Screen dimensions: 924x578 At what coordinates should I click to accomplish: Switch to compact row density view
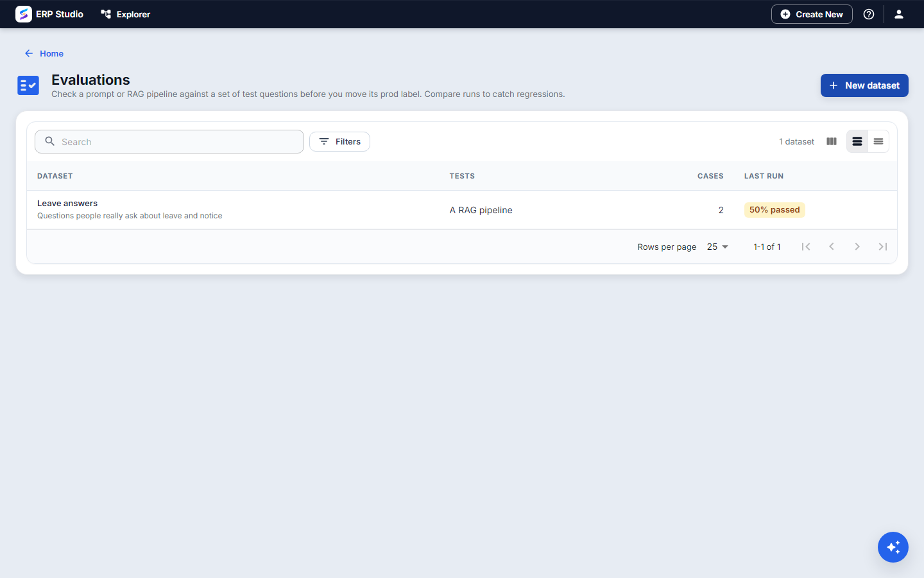pyautogui.click(x=878, y=141)
